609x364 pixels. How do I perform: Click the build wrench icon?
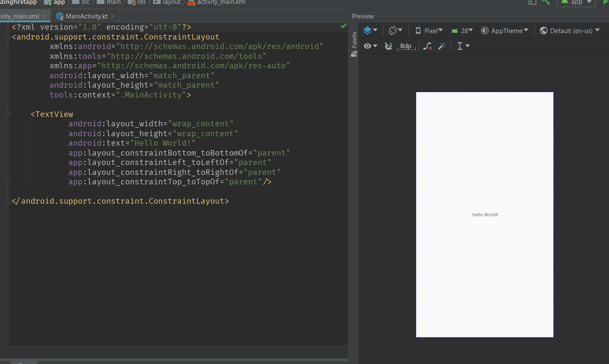[546, 2]
